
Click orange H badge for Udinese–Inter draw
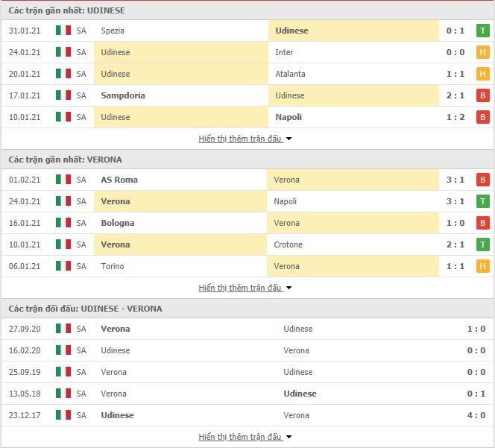click(x=482, y=52)
